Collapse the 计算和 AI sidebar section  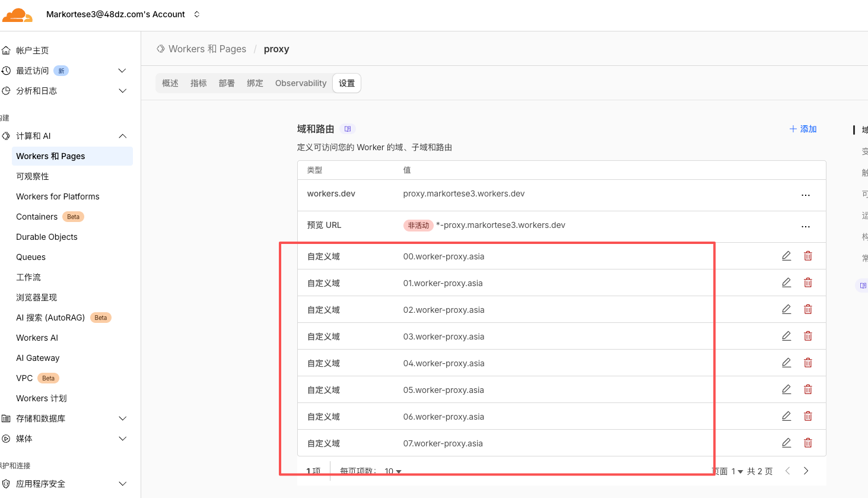pyautogui.click(x=122, y=136)
